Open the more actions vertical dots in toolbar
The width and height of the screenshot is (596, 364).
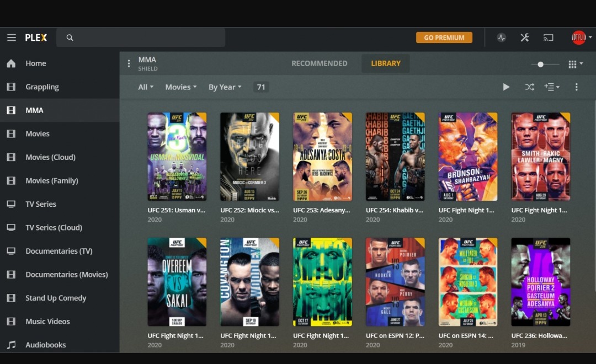click(x=576, y=87)
